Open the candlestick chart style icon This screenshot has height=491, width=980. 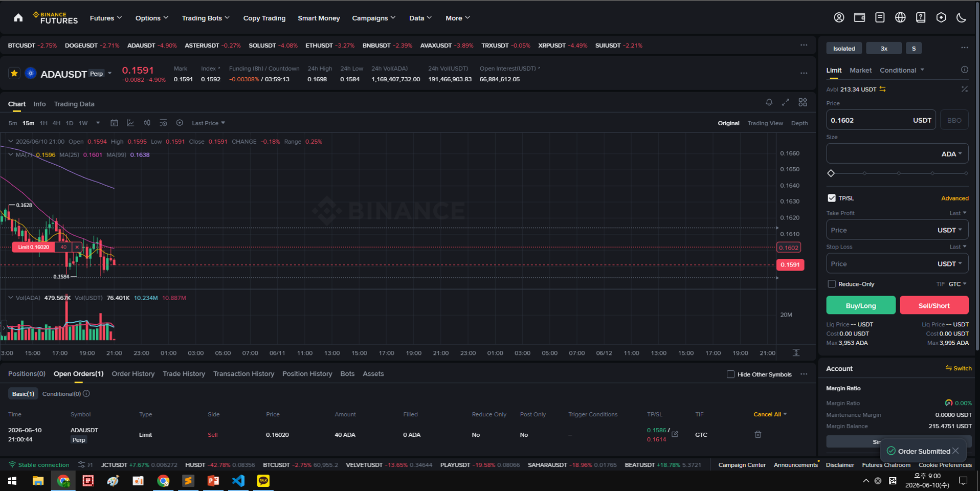[147, 123]
